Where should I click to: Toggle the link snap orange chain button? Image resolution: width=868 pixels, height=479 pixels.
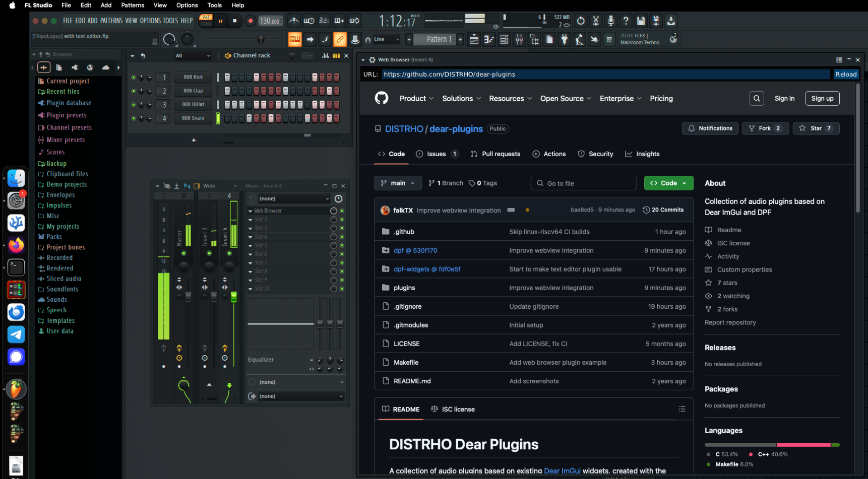[x=340, y=39]
